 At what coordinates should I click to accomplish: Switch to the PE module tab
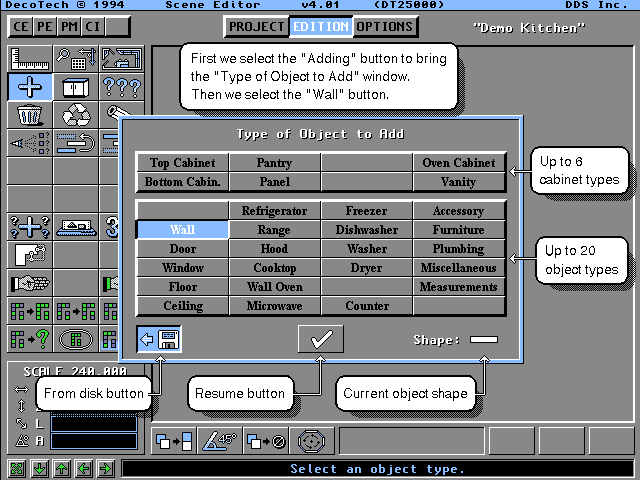pyautogui.click(x=44, y=27)
